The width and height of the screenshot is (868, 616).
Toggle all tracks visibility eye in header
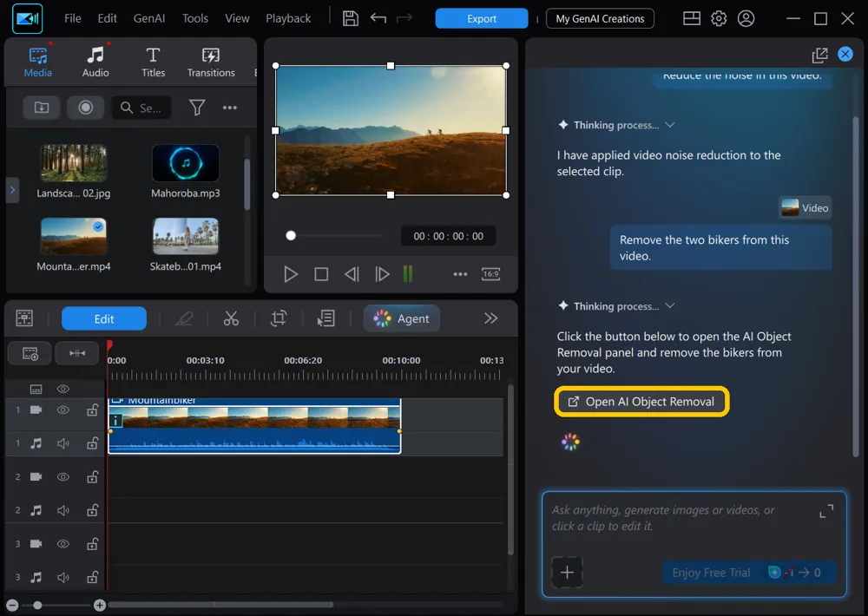63,389
